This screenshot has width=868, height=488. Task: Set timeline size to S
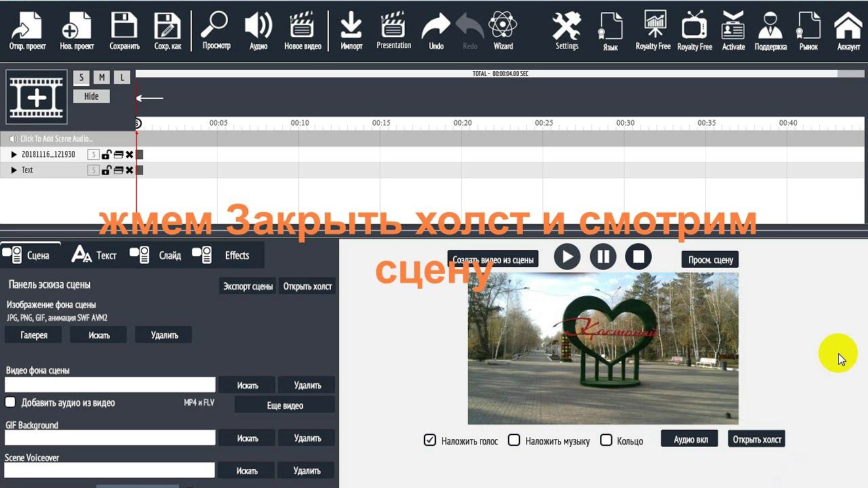coord(81,78)
